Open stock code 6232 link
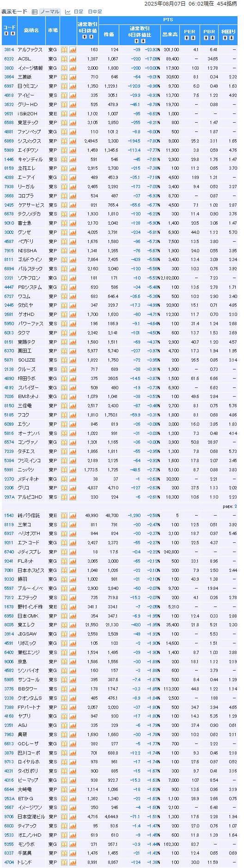The height and width of the screenshot is (868, 244). (x=9, y=59)
